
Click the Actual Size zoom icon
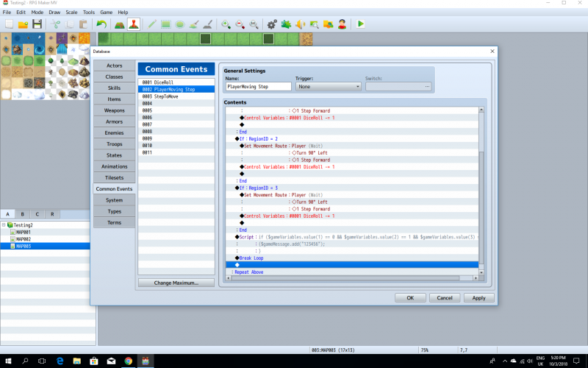click(254, 24)
